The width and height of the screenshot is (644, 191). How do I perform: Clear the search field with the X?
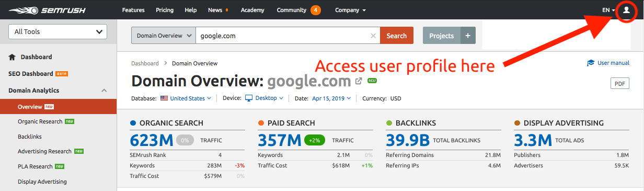coord(373,36)
